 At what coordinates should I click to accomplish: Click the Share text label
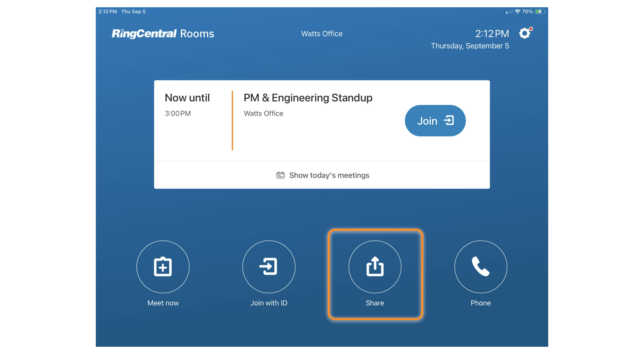[375, 303]
